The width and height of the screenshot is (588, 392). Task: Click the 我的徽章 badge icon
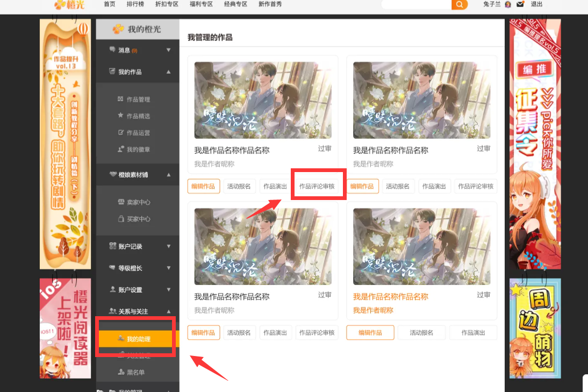121,149
